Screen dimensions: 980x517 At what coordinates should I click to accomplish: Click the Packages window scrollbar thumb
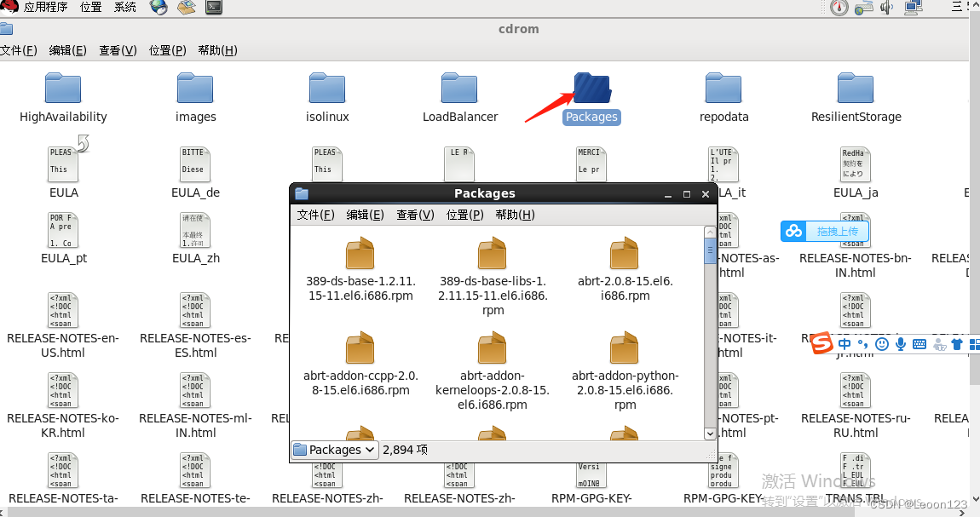tap(710, 251)
